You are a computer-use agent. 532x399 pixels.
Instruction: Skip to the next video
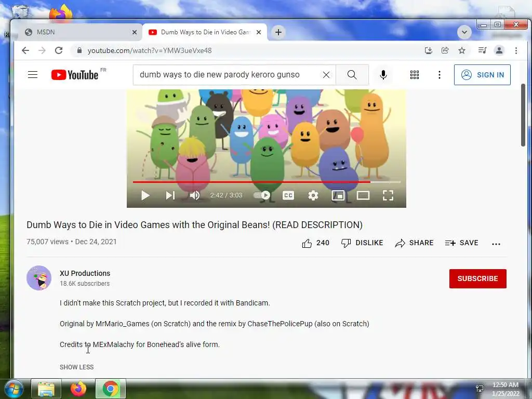pyautogui.click(x=170, y=195)
